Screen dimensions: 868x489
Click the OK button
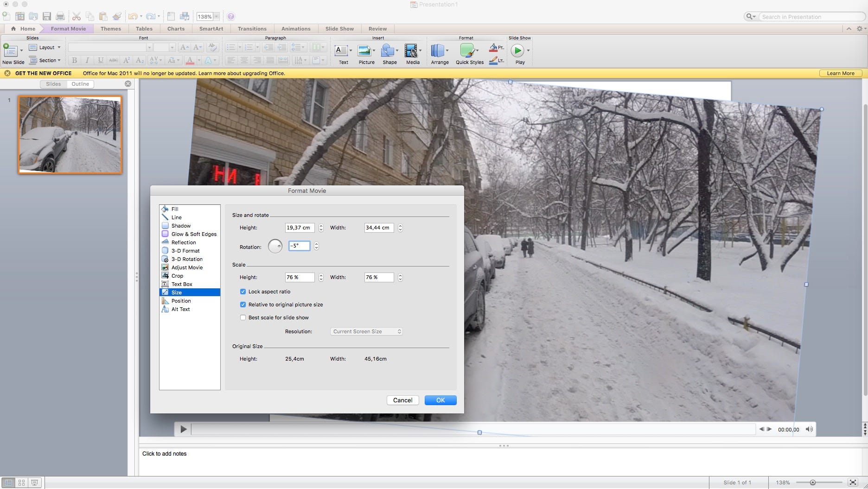440,400
